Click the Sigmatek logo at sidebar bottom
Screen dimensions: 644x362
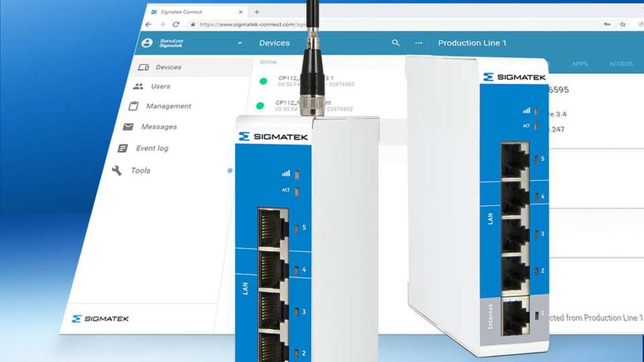coord(100,318)
